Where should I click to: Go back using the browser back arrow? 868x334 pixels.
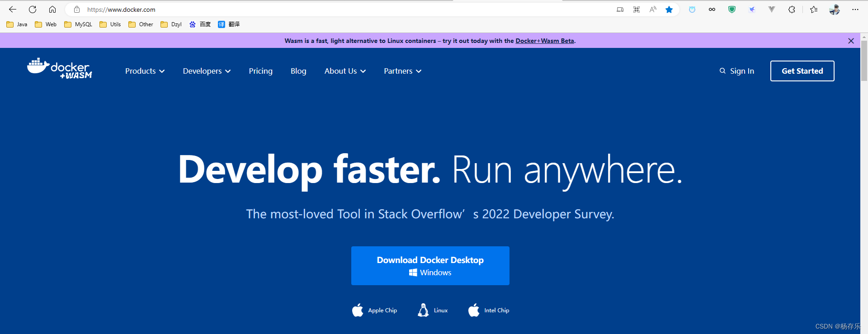[13, 9]
